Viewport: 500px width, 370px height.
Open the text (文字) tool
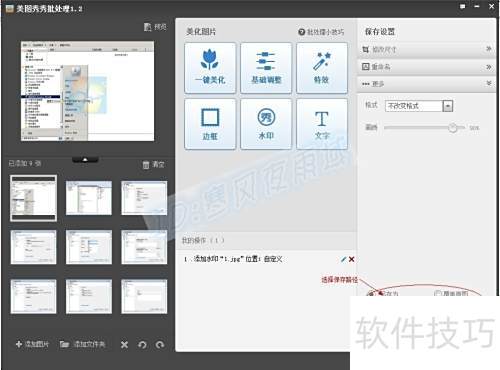[322, 124]
